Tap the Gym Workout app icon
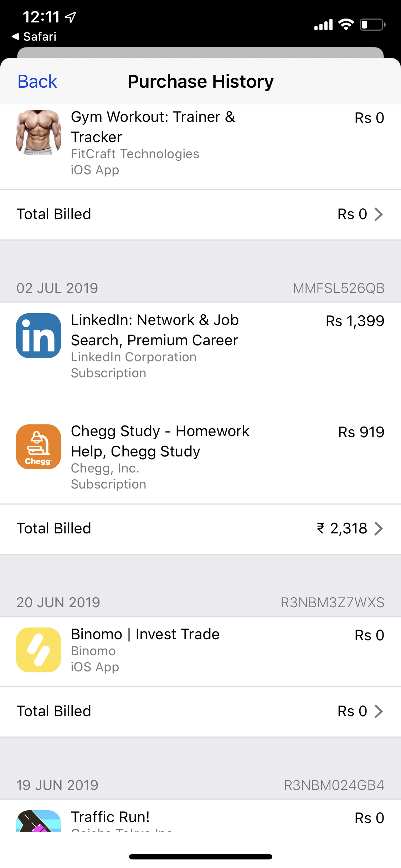401x868 pixels. click(38, 132)
